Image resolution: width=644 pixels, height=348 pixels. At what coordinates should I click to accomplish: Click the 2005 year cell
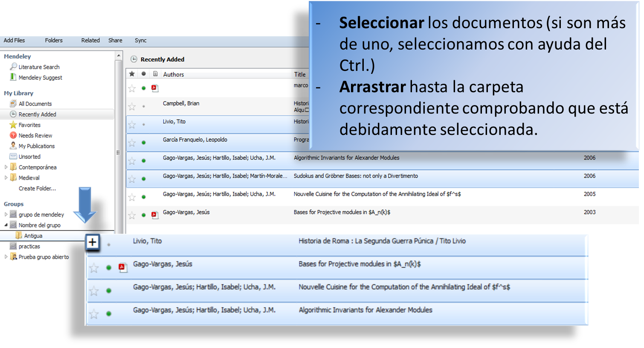(589, 194)
